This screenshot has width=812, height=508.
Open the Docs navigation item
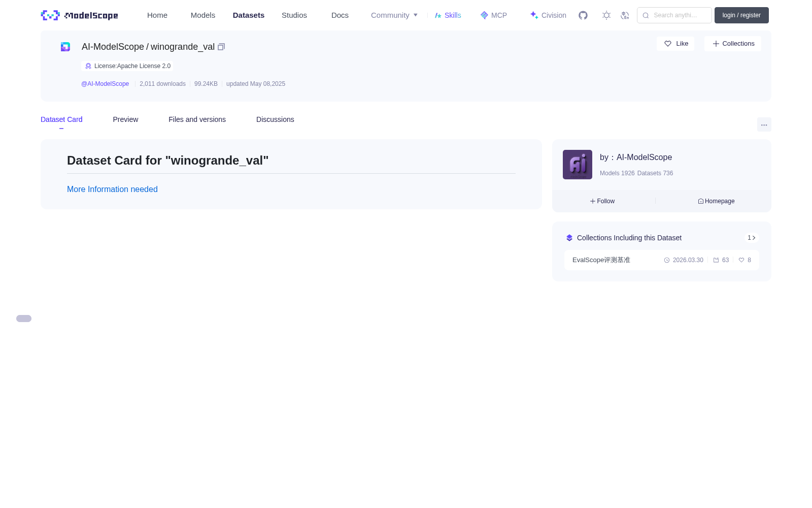click(x=340, y=15)
